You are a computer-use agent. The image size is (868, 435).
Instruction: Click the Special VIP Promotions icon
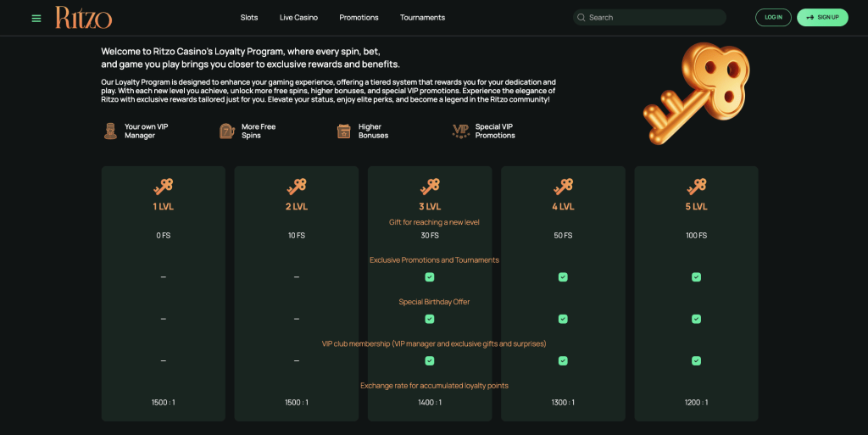coord(461,131)
